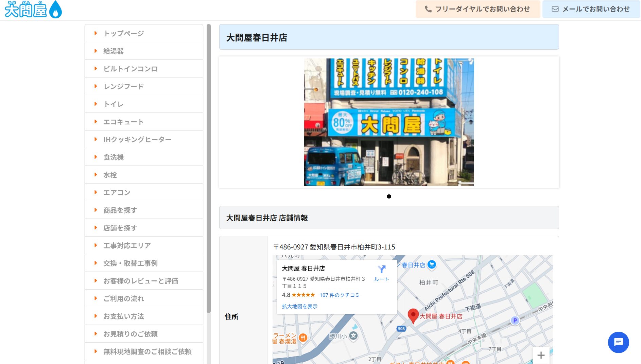Open 交換・取替工事例 page

pyautogui.click(x=144, y=263)
